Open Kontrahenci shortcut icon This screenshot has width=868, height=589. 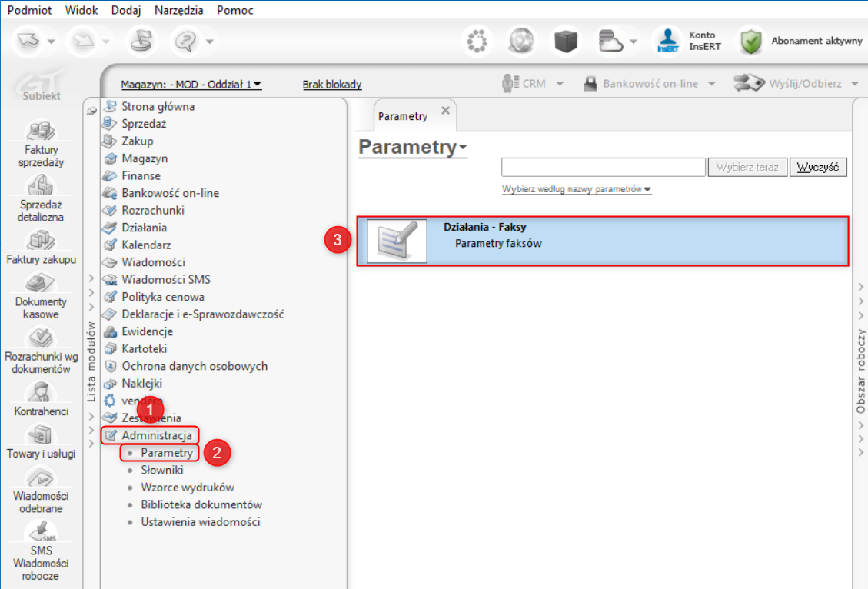coord(41,392)
